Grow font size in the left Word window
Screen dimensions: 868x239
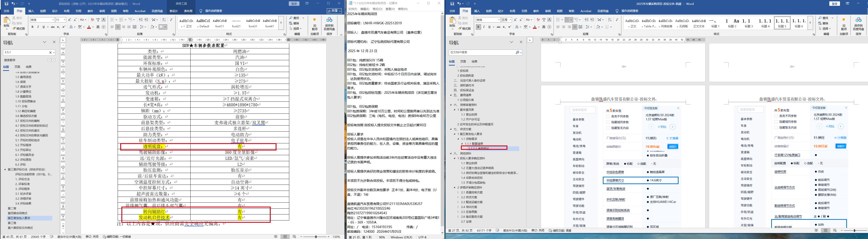click(x=69, y=20)
